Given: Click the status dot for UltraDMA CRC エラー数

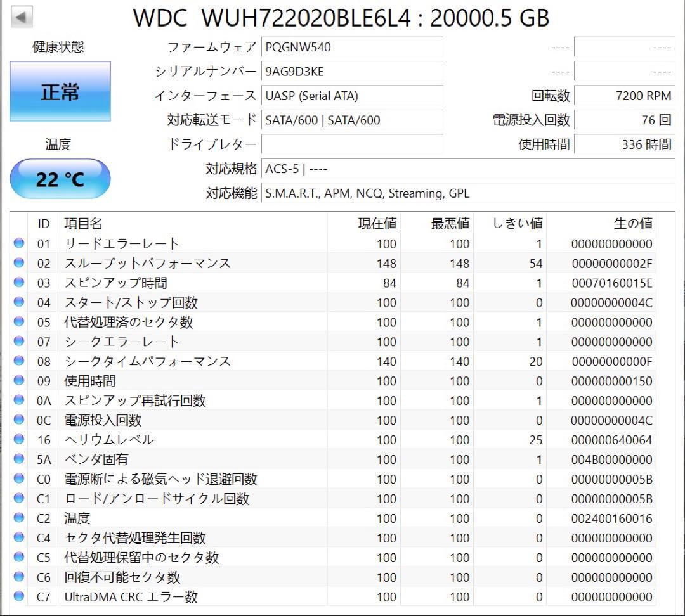Looking at the screenshot, I should tap(20, 597).
